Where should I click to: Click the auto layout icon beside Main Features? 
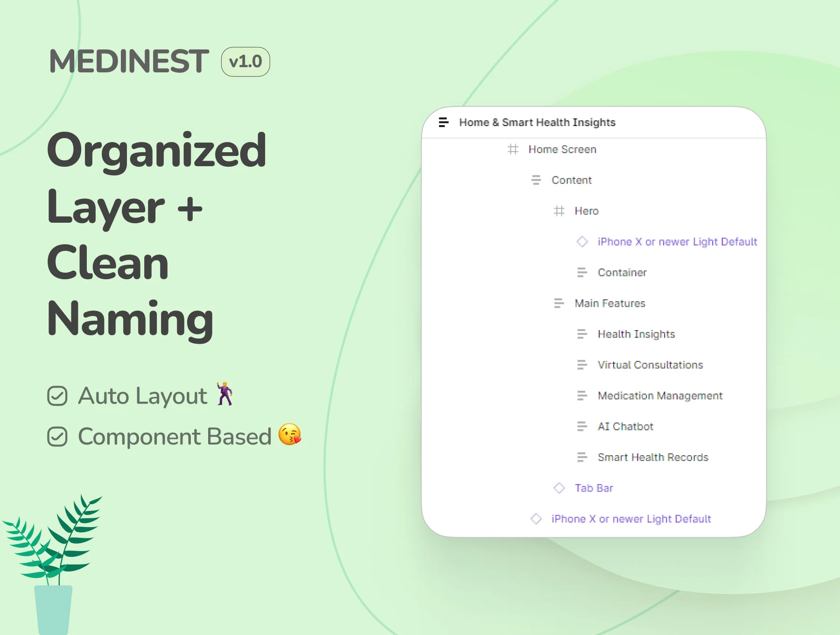tap(559, 303)
